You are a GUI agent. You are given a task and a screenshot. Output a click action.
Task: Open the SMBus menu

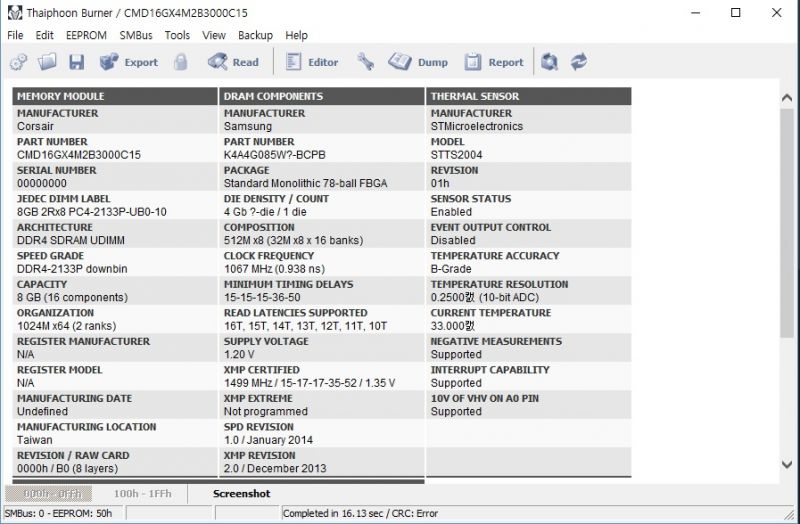136,35
